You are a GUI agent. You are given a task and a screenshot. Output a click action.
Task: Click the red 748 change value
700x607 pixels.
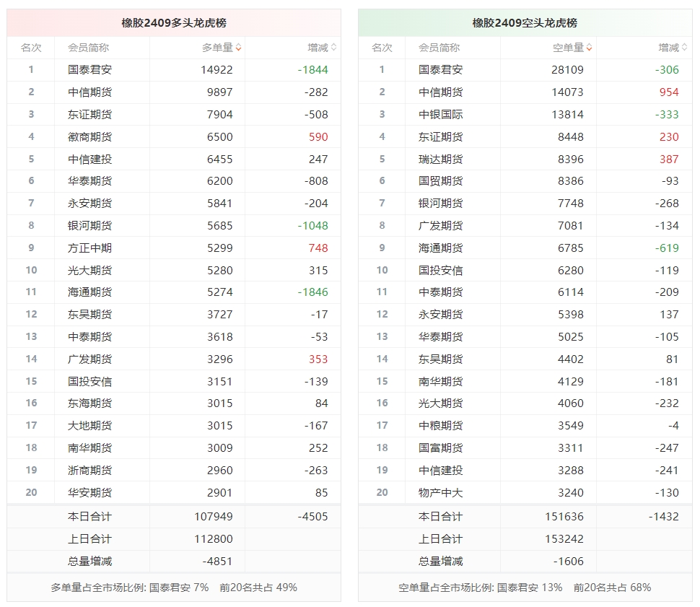tap(318, 248)
